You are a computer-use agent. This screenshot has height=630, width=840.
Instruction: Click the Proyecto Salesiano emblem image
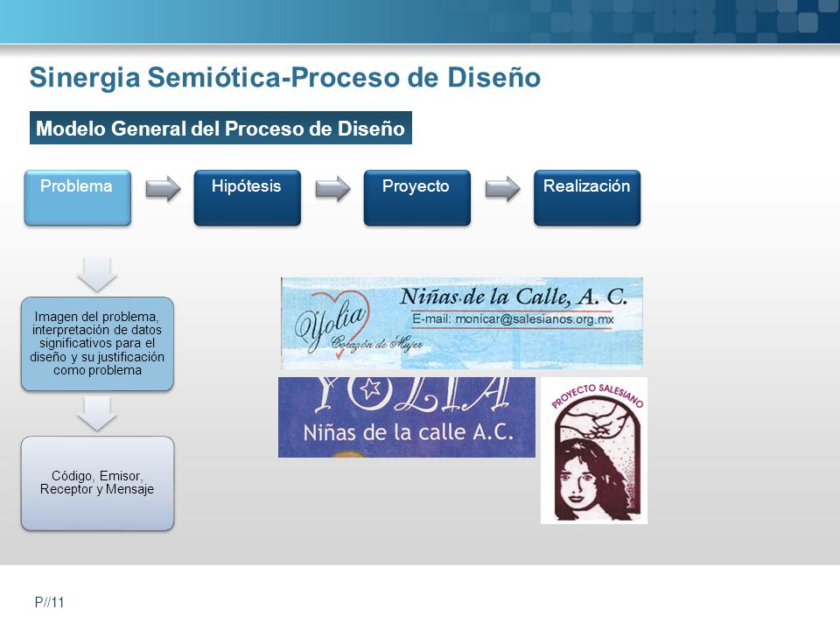click(594, 451)
